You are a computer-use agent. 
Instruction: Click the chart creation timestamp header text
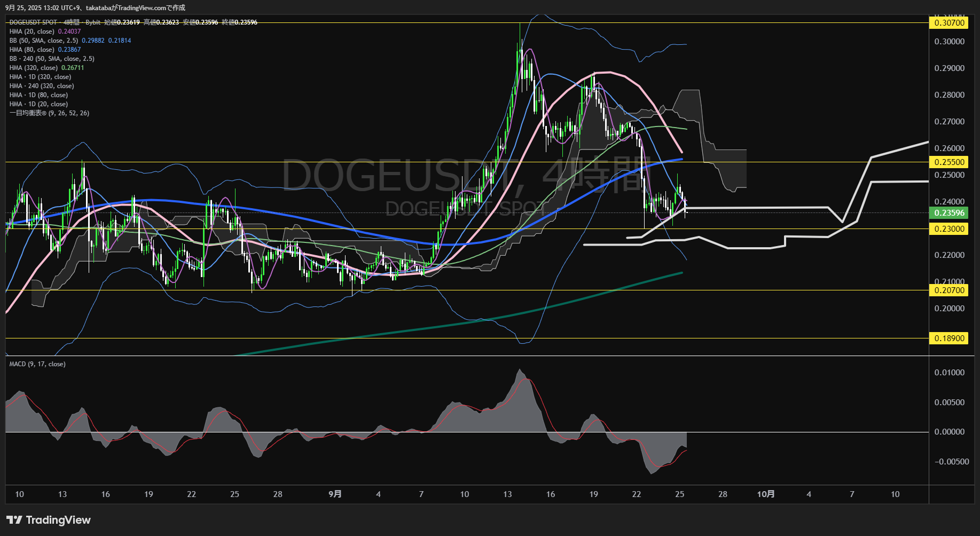96,7
